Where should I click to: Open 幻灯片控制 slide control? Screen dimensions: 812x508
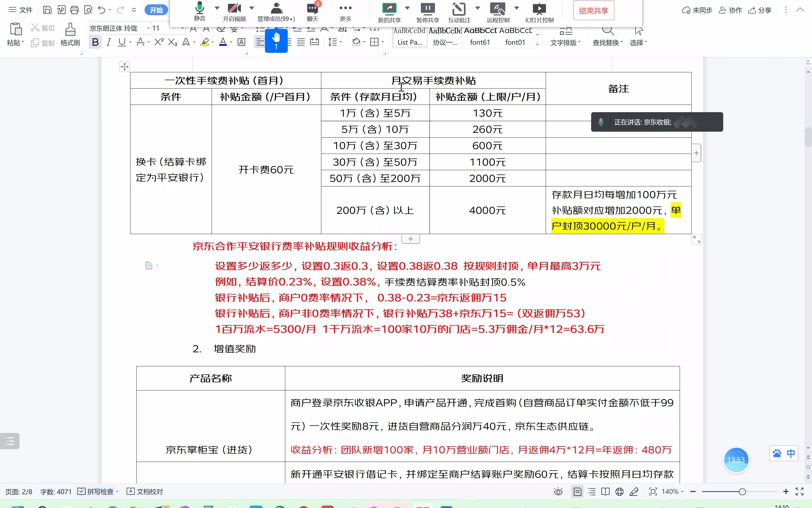539,12
